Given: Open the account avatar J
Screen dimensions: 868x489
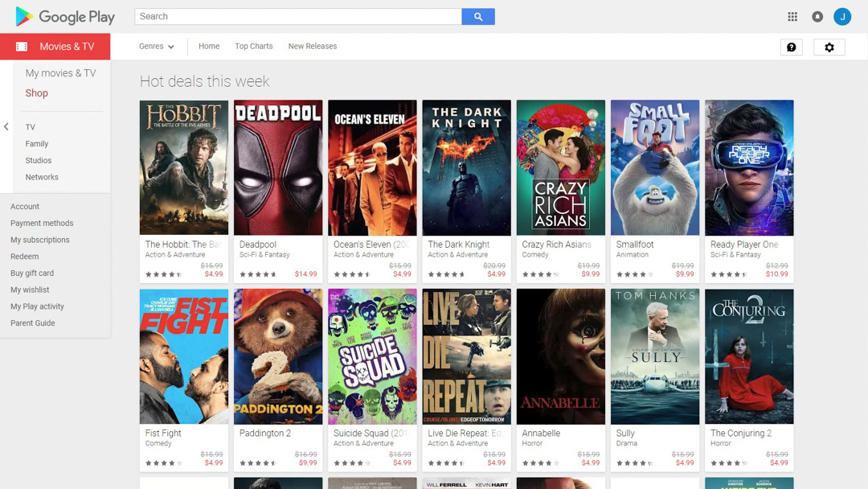Looking at the screenshot, I should coord(842,17).
